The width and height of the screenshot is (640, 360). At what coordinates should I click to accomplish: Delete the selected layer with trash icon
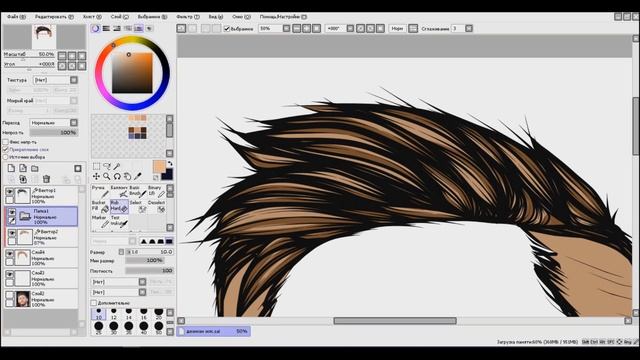pos(46,179)
